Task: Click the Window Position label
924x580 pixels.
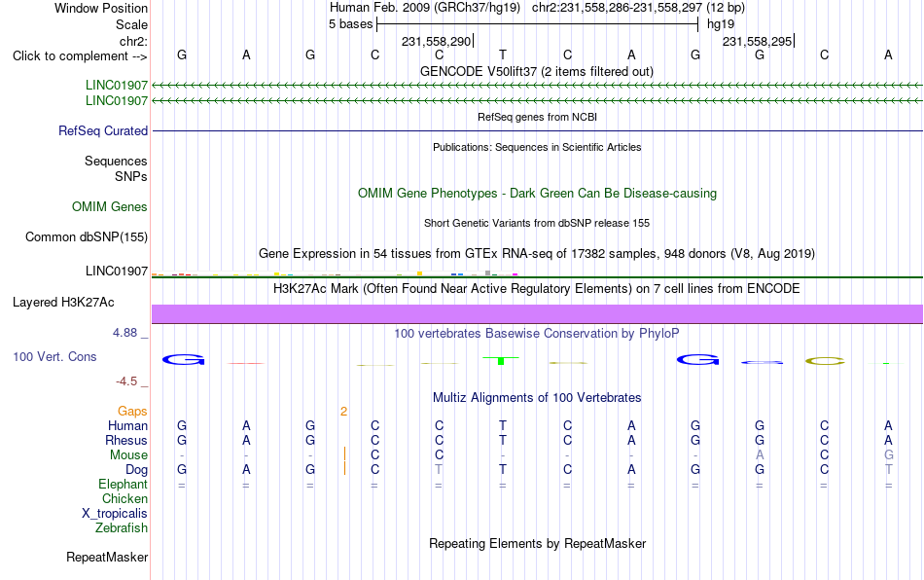Action: [x=101, y=8]
